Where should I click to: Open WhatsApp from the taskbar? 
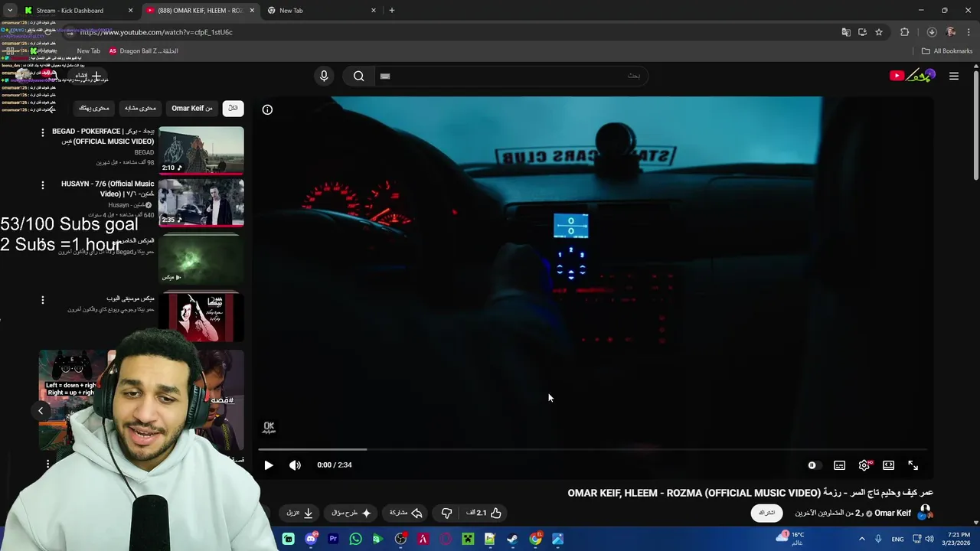click(x=355, y=540)
